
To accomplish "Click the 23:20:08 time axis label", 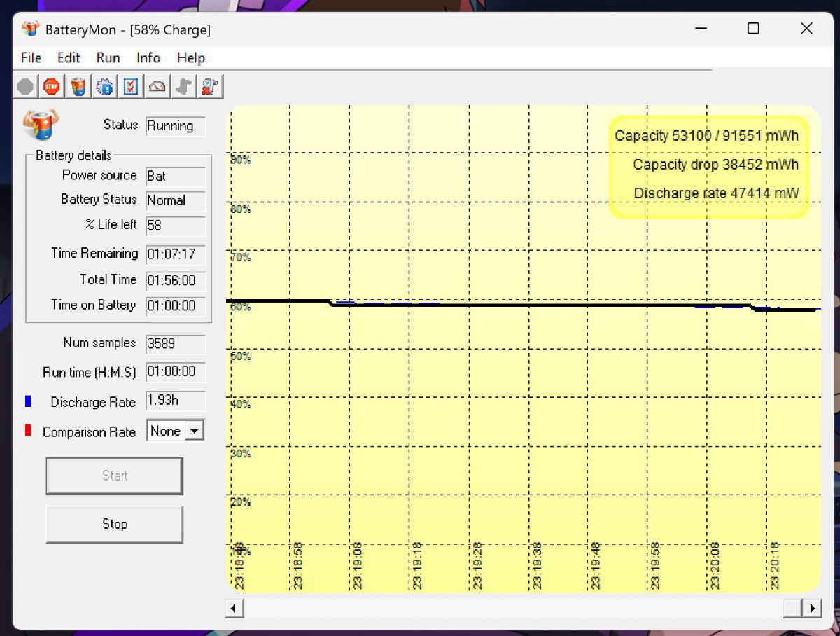I will click(x=716, y=565).
